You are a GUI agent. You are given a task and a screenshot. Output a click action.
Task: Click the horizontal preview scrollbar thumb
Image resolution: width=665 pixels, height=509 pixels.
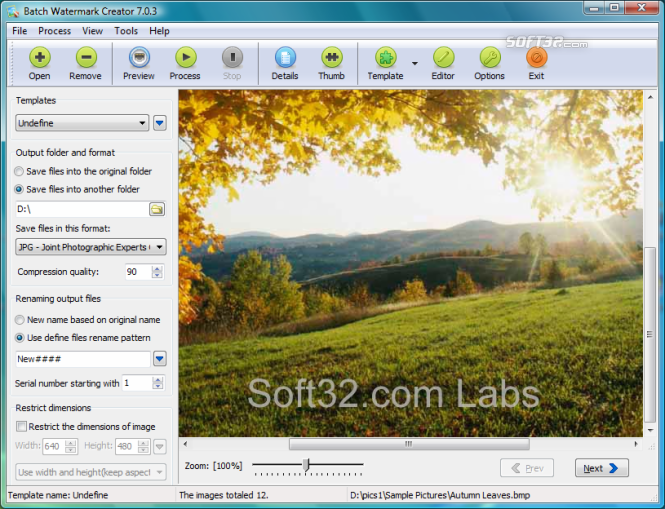[409, 444]
